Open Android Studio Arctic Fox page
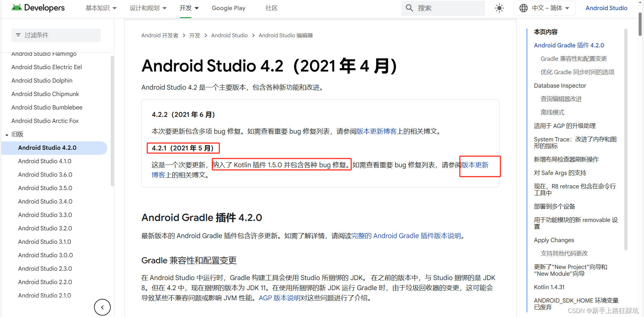This screenshot has height=317, width=644. coord(45,121)
